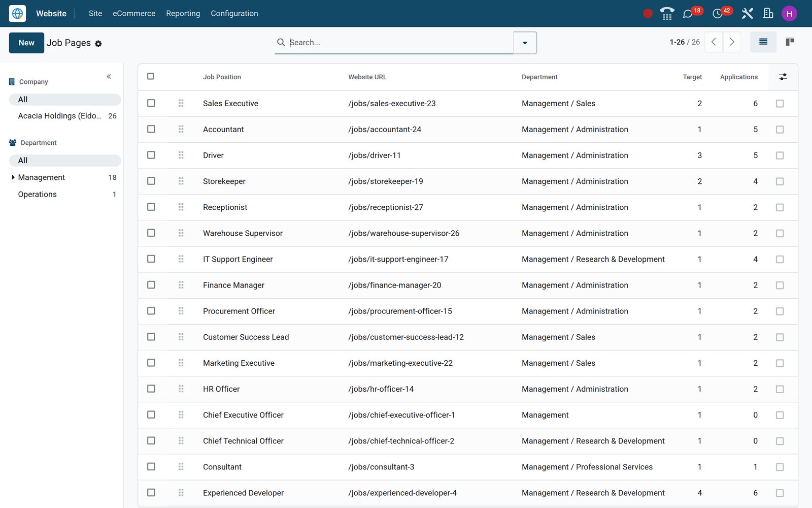Screen dimensions: 812x508
Task: Sort by the Job Position column header
Action: click(x=222, y=77)
